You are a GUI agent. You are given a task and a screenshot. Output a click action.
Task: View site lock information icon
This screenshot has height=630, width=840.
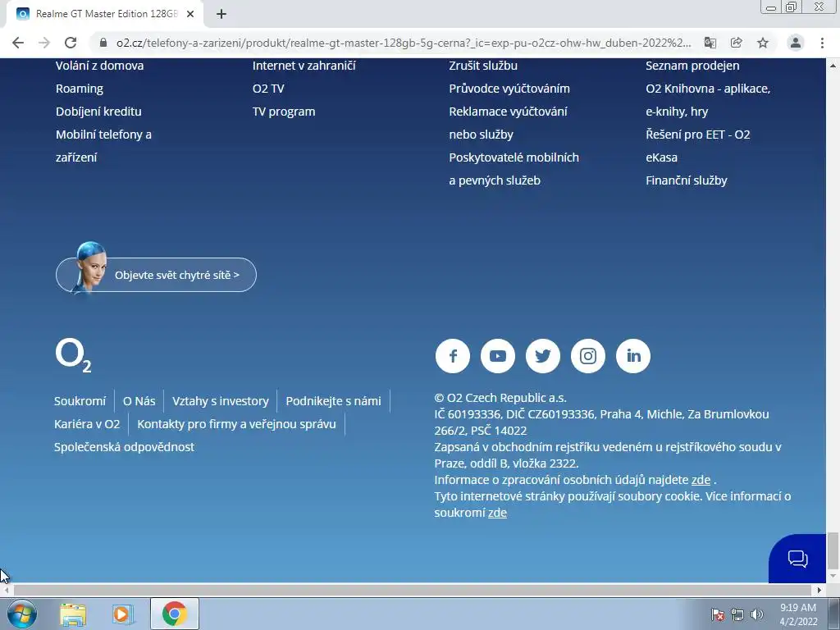(104, 43)
